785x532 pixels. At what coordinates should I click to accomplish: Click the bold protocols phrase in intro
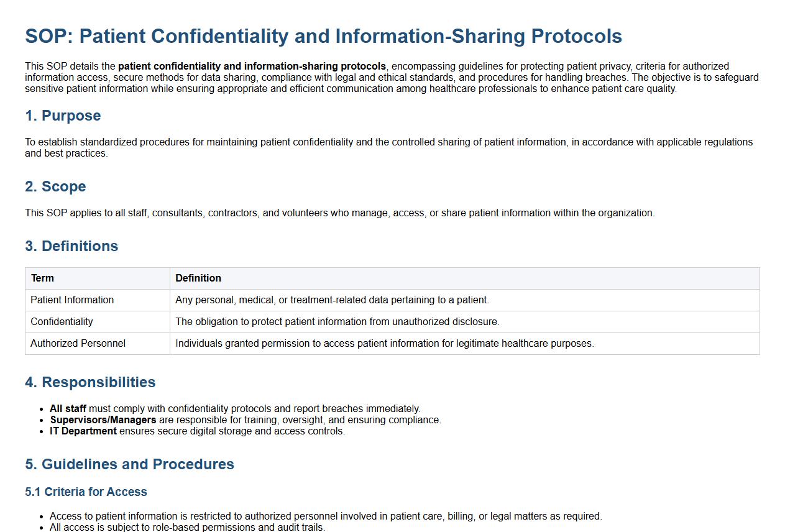click(x=252, y=66)
